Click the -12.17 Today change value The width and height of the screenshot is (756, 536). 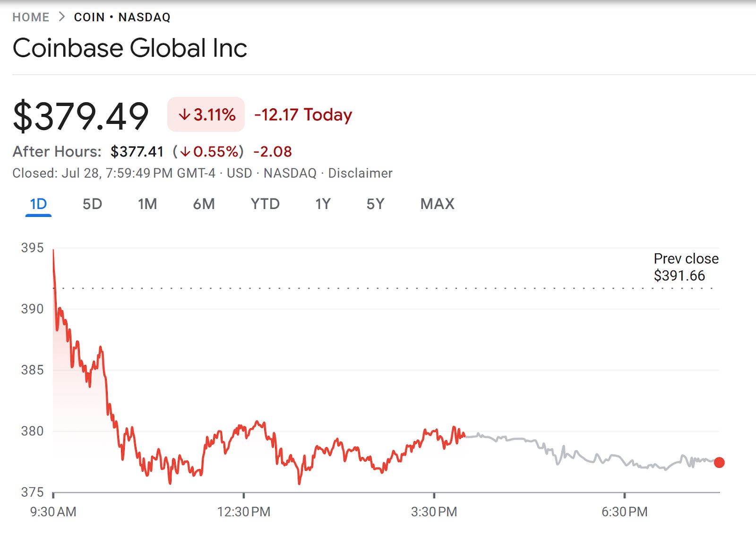[x=302, y=114]
